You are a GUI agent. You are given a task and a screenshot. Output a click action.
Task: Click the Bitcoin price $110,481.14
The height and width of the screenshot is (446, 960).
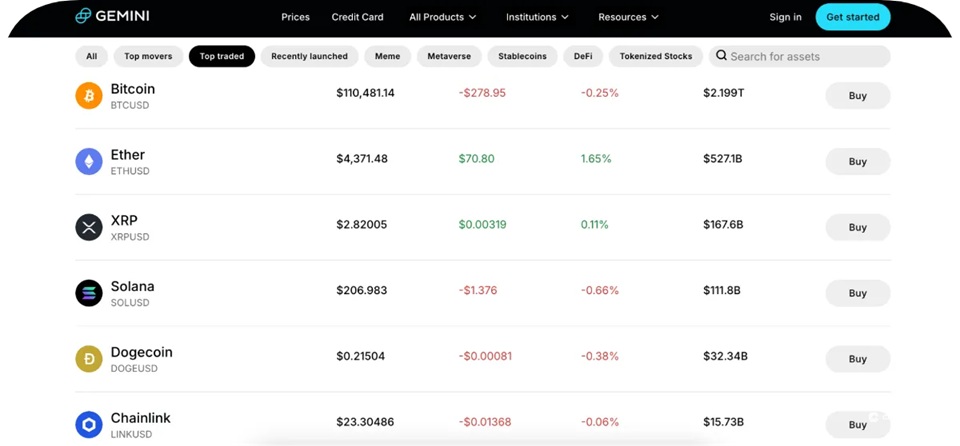point(366,93)
